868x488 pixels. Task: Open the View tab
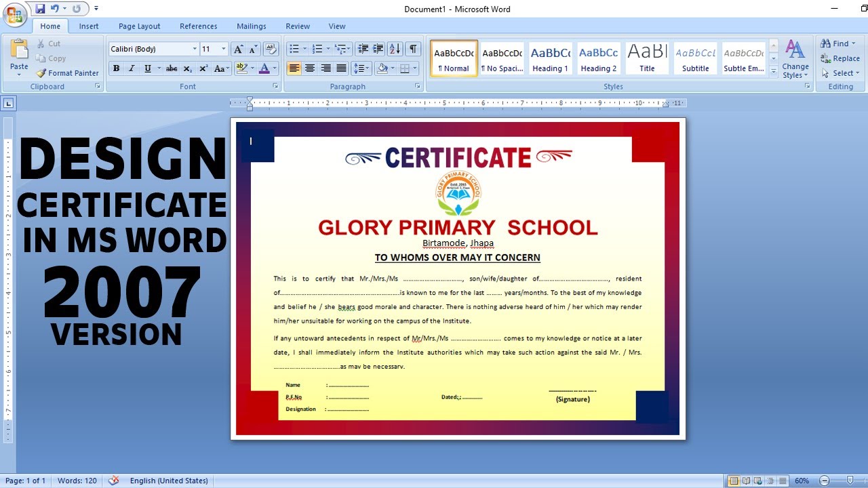point(337,26)
